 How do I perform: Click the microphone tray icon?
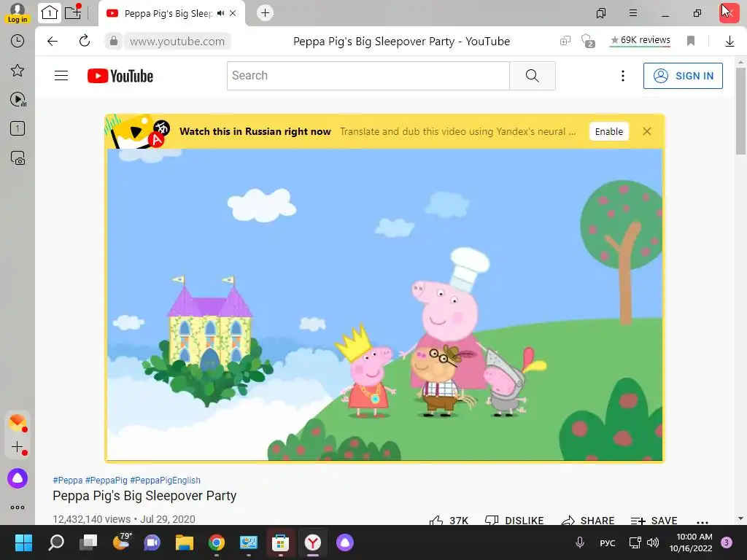pos(580,542)
